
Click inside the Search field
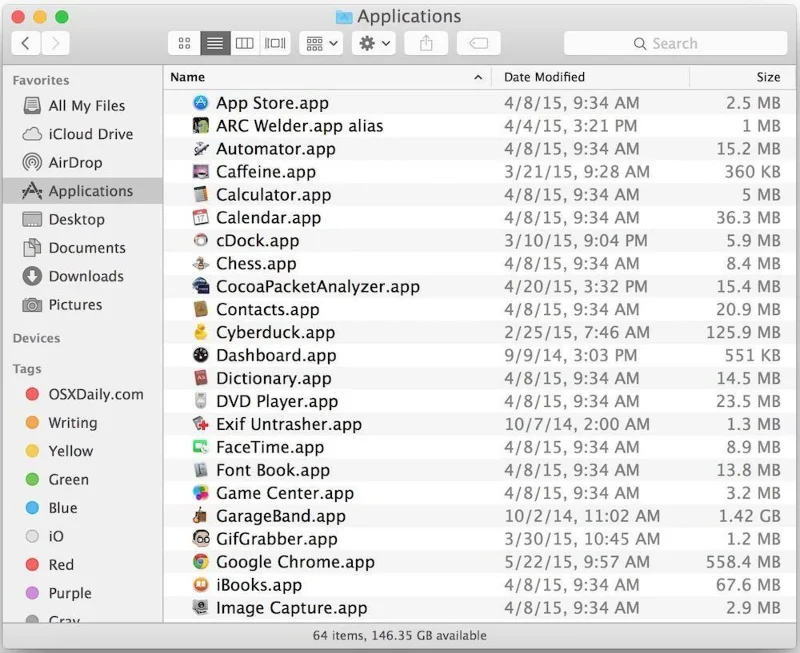point(675,43)
